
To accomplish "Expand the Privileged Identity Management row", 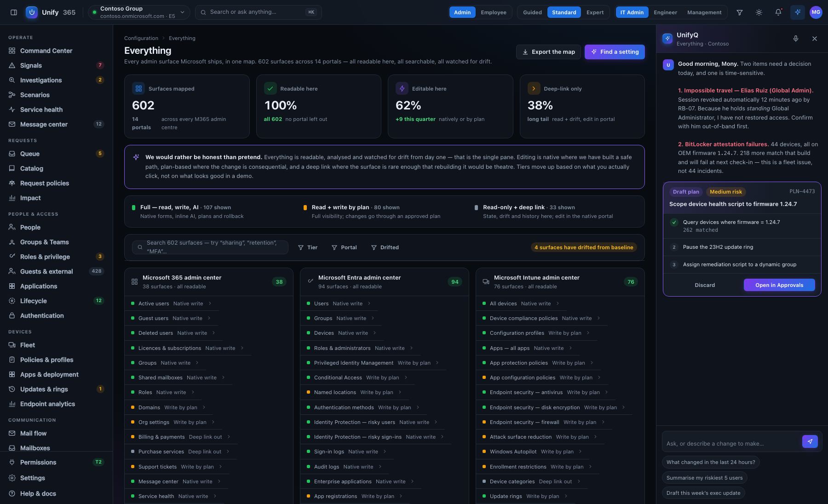I will 373,363.
